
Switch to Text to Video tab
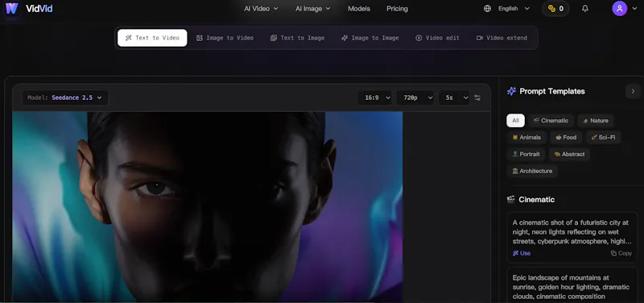pyautogui.click(x=152, y=38)
